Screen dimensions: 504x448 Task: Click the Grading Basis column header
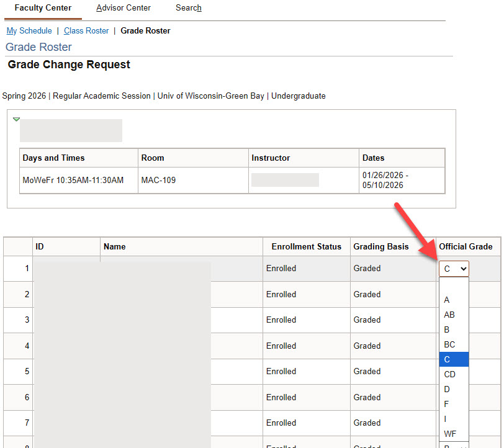393,246
